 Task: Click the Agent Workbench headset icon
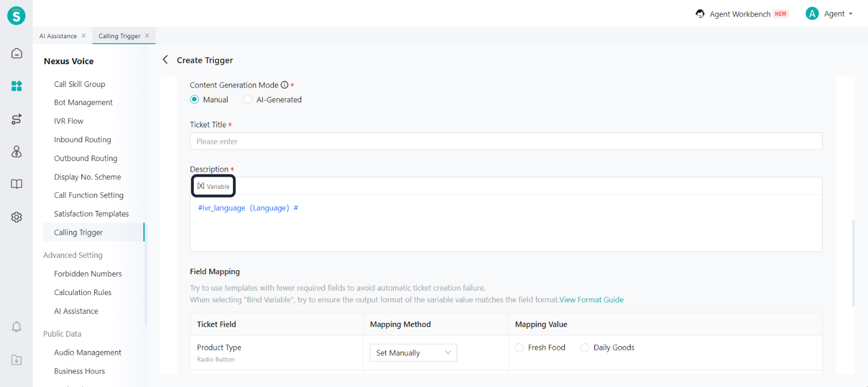(700, 14)
